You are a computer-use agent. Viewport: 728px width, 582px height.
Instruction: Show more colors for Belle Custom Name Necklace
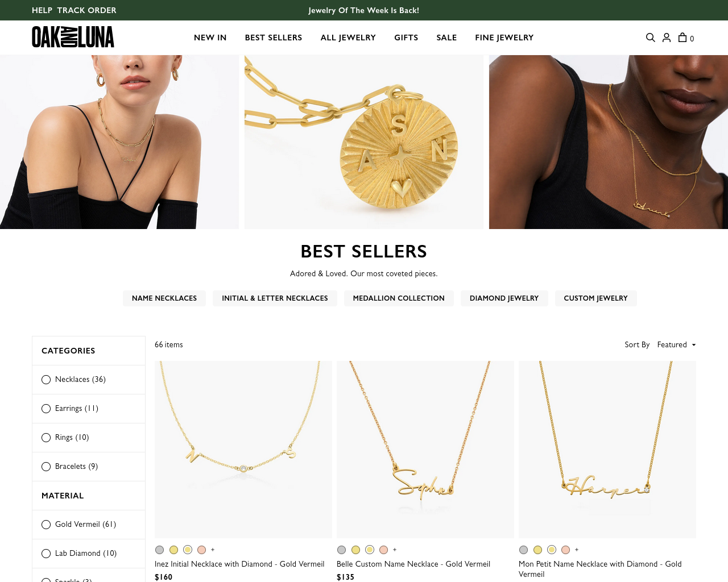pyautogui.click(x=395, y=550)
